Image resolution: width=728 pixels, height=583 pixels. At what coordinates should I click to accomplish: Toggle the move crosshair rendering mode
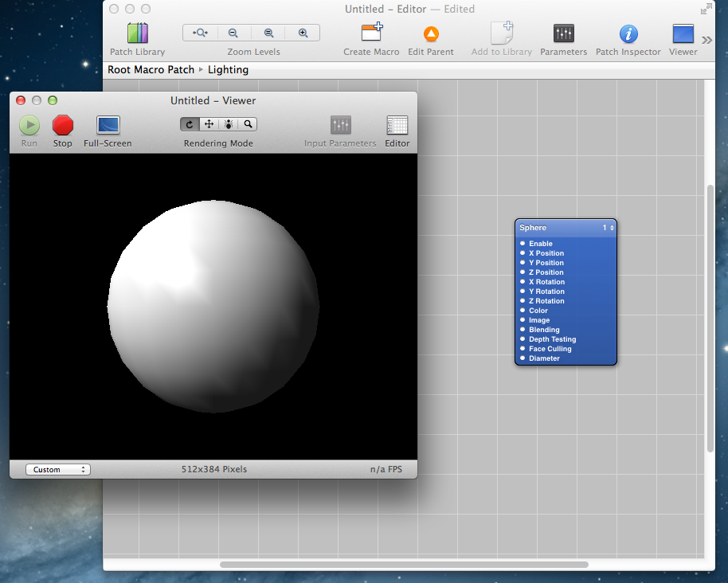(x=209, y=124)
